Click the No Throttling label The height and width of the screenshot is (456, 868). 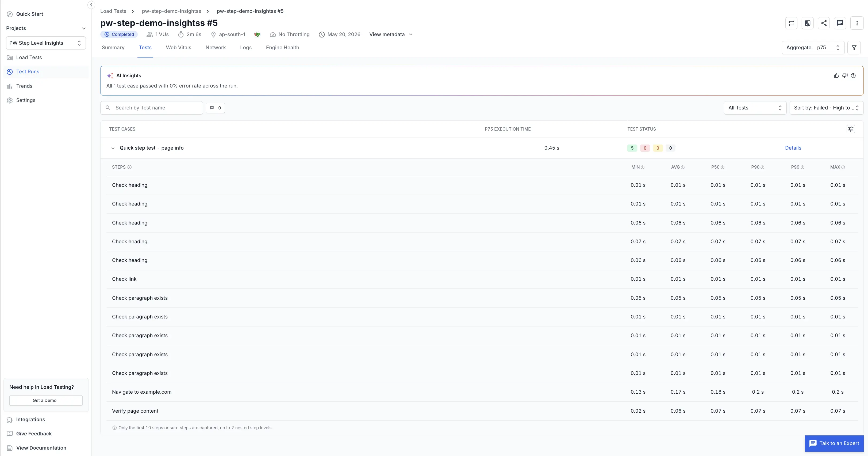294,35
